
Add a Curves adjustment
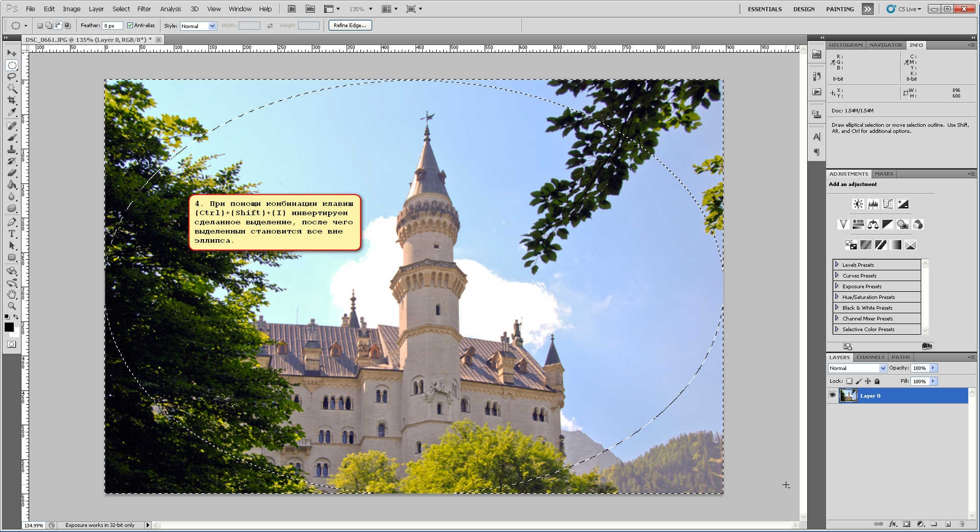888,204
